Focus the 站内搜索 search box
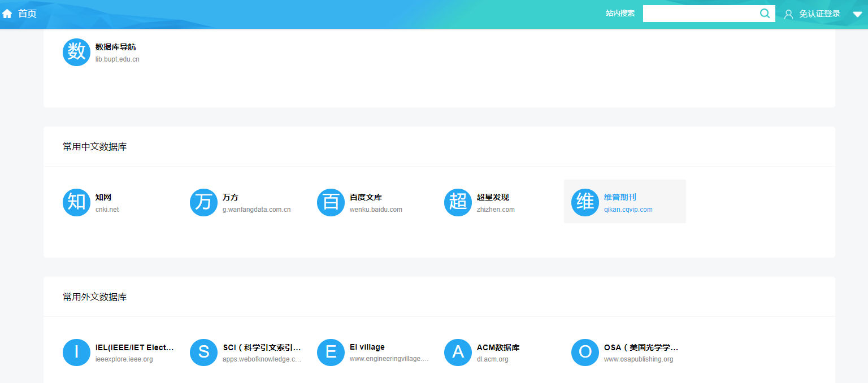The height and width of the screenshot is (383, 868). [700, 14]
